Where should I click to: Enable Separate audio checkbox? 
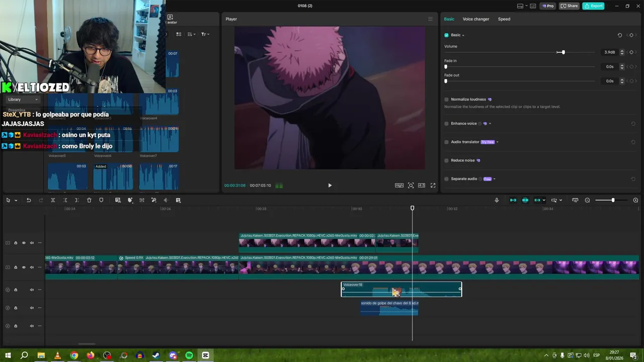(x=446, y=179)
